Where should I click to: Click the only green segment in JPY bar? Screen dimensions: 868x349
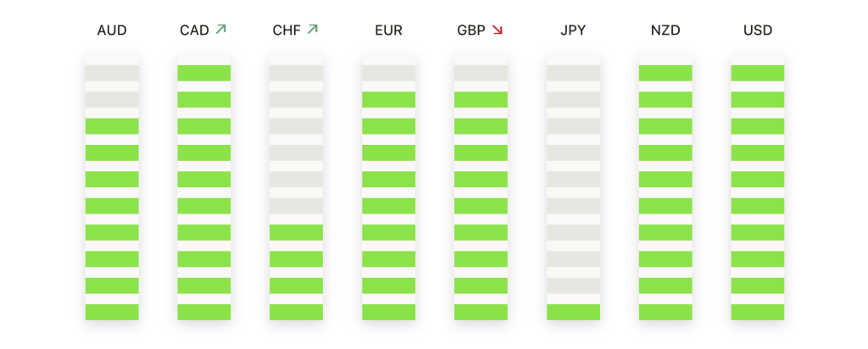click(573, 312)
